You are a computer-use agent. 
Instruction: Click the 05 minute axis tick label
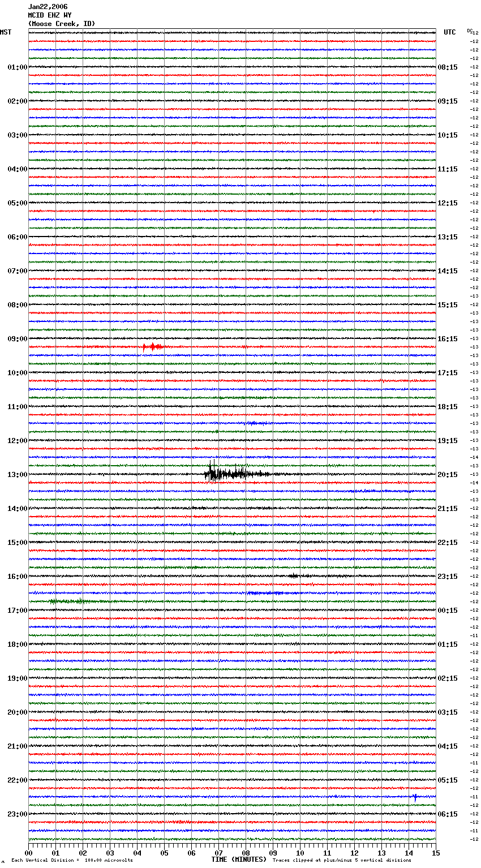[x=165, y=853]
